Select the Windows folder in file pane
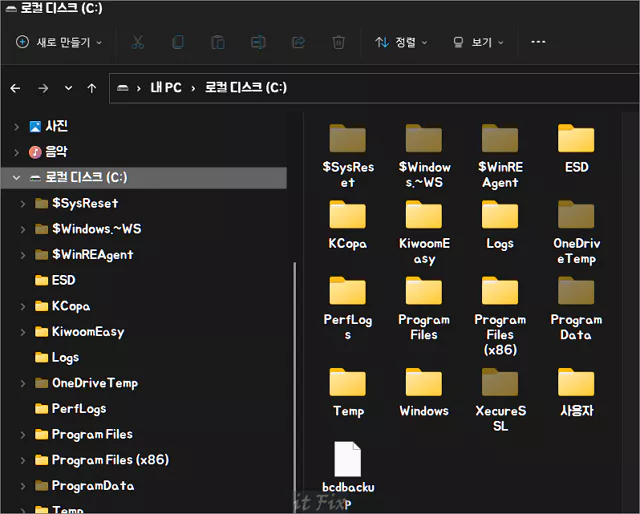 coord(424,383)
